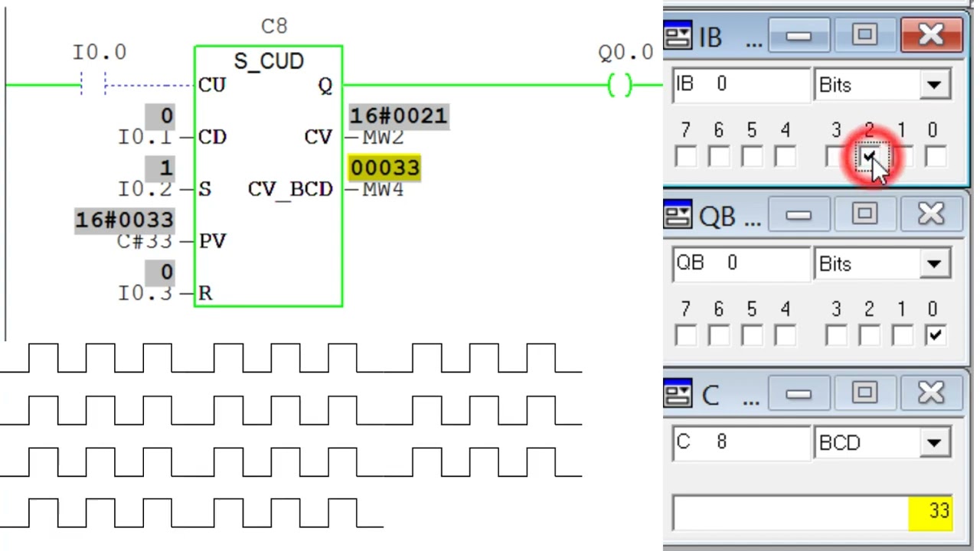Click the I0.1 operand at CD input

tap(145, 137)
